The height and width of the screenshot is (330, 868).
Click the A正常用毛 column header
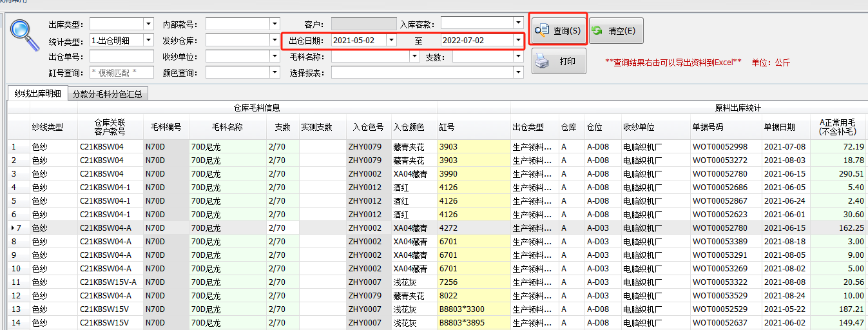838,127
